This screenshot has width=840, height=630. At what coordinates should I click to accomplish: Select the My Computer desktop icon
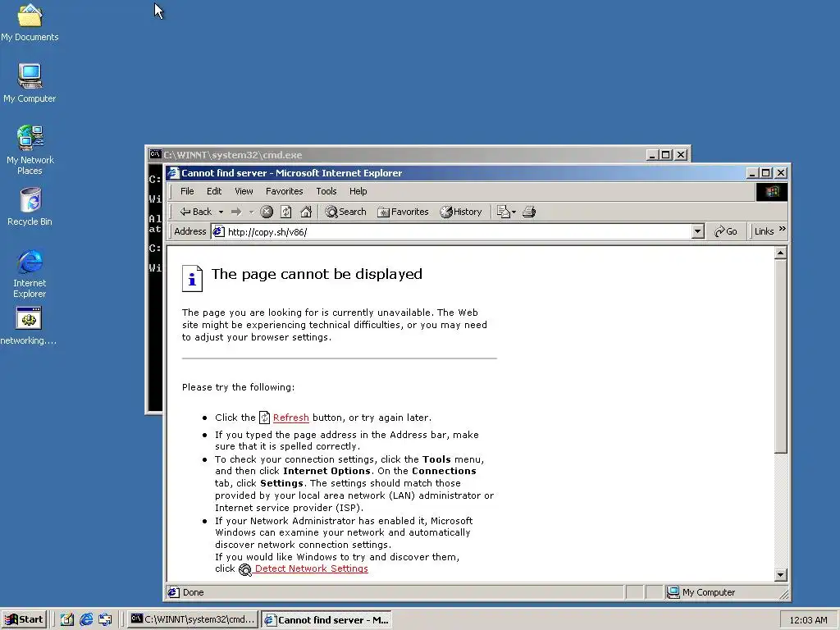pos(30,83)
